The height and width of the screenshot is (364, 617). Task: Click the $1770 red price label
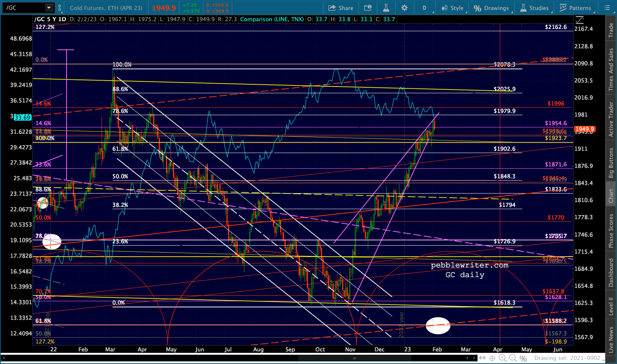[556, 217]
